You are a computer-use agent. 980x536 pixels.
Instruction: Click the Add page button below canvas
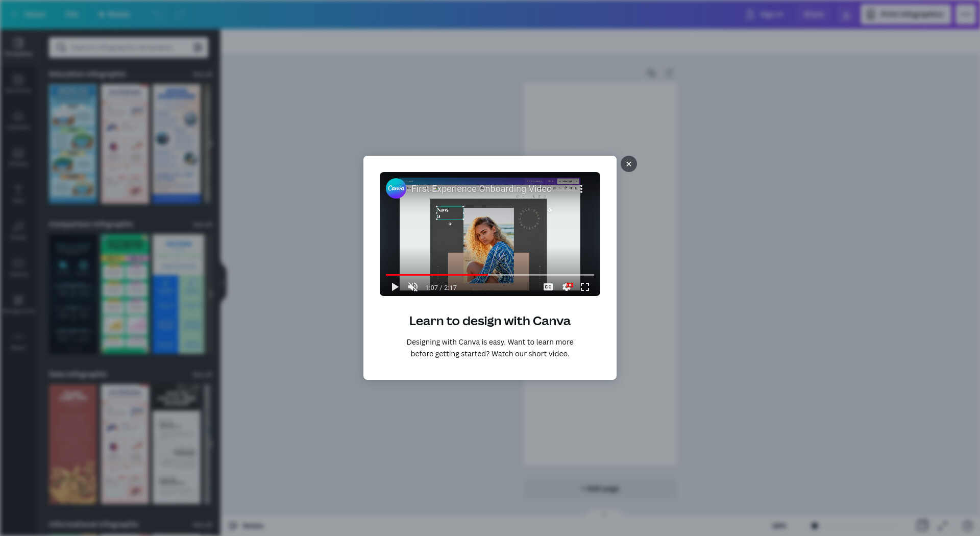point(600,489)
